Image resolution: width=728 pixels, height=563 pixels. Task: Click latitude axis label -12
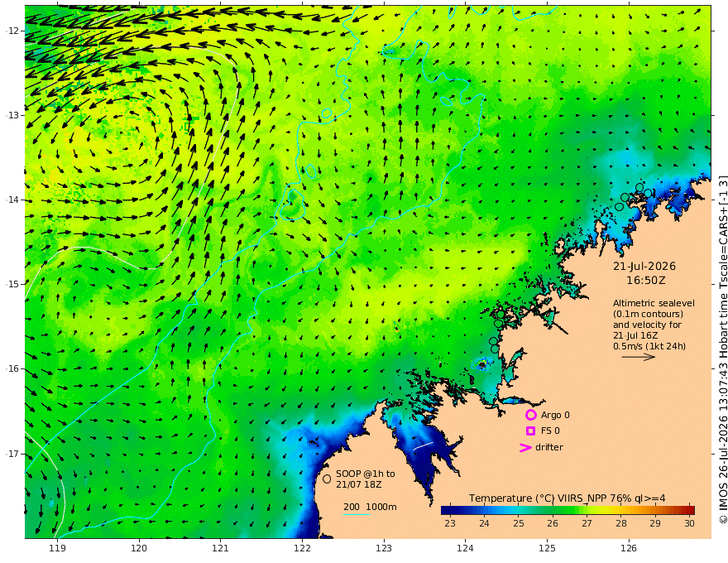tap(12, 31)
